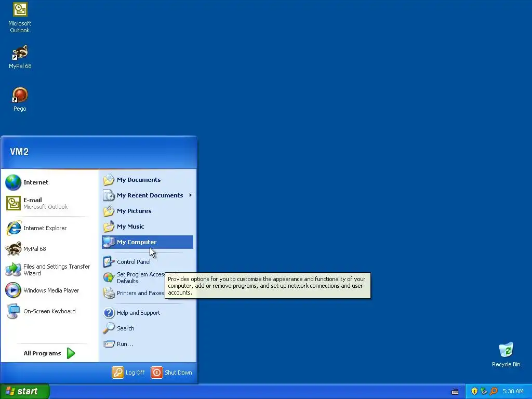Click the Printers and Faxes icon
The height and width of the screenshot is (399, 532).
109,293
